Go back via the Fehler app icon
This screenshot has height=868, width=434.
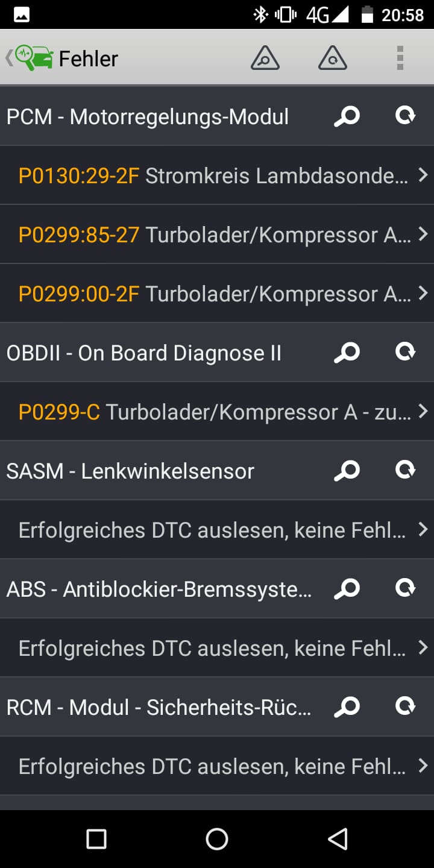(x=34, y=58)
